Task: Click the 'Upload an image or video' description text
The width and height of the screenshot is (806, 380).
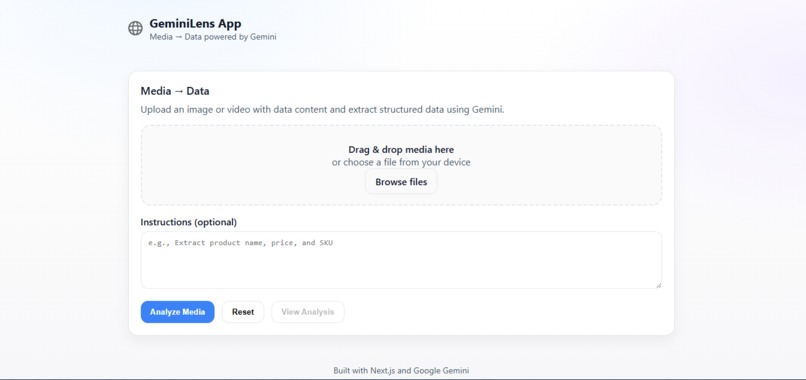Action: tap(322, 110)
